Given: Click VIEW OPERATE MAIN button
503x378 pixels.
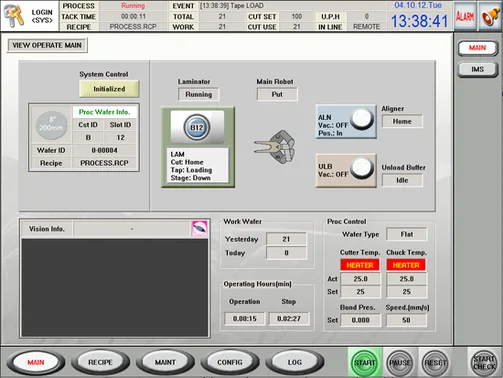Looking at the screenshot, I should click(x=47, y=45).
